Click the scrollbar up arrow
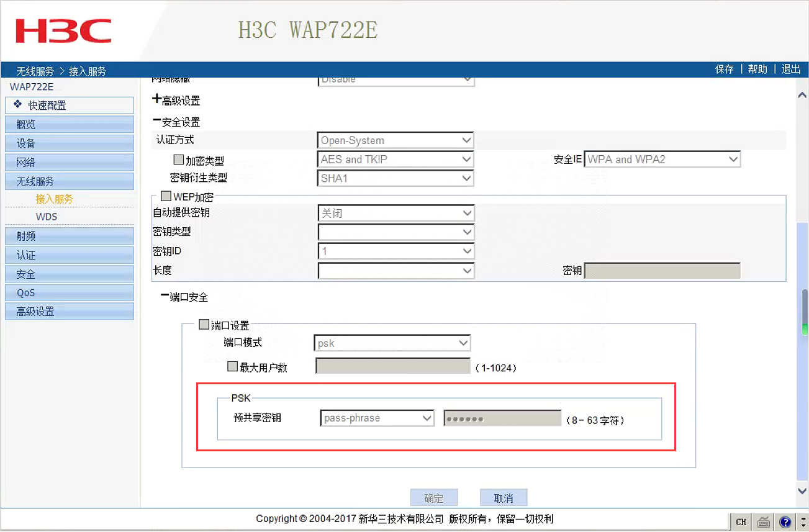Viewport: 809px width, 532px height. 802,96
